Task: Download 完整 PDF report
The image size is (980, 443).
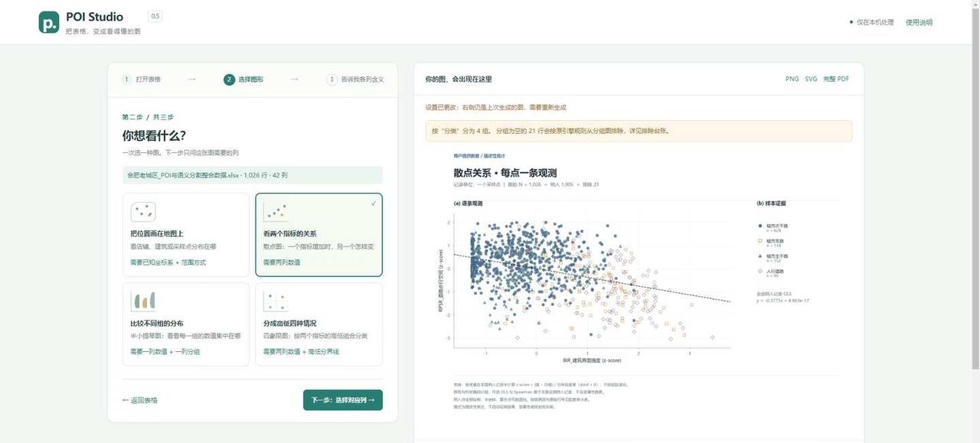Action: 836,79
